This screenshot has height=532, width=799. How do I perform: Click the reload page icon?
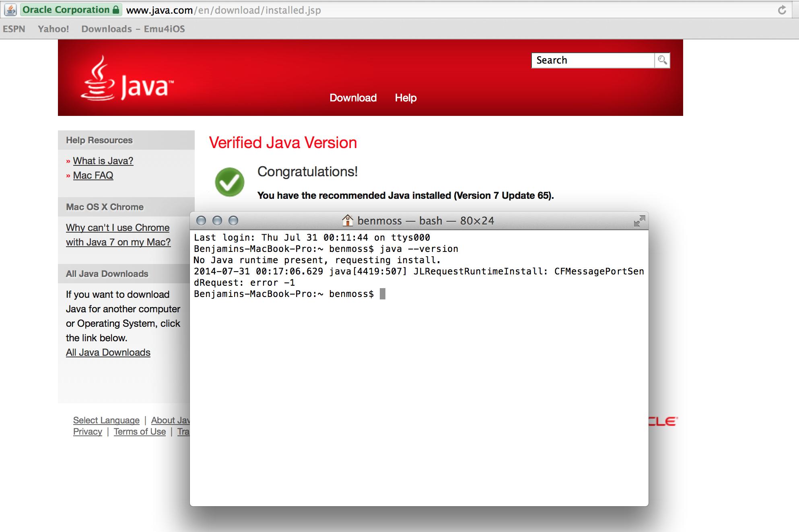click(x=782, y=10)
